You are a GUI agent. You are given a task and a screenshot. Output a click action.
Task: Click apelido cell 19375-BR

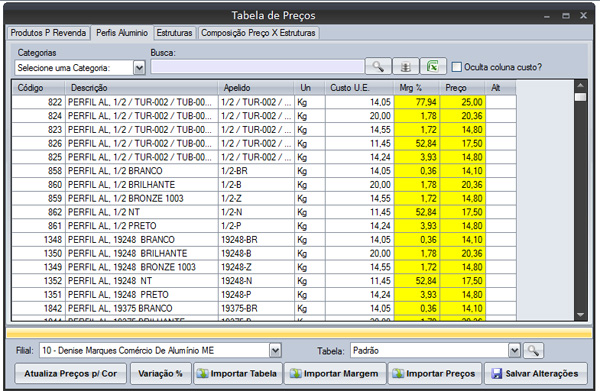point(256,308)
